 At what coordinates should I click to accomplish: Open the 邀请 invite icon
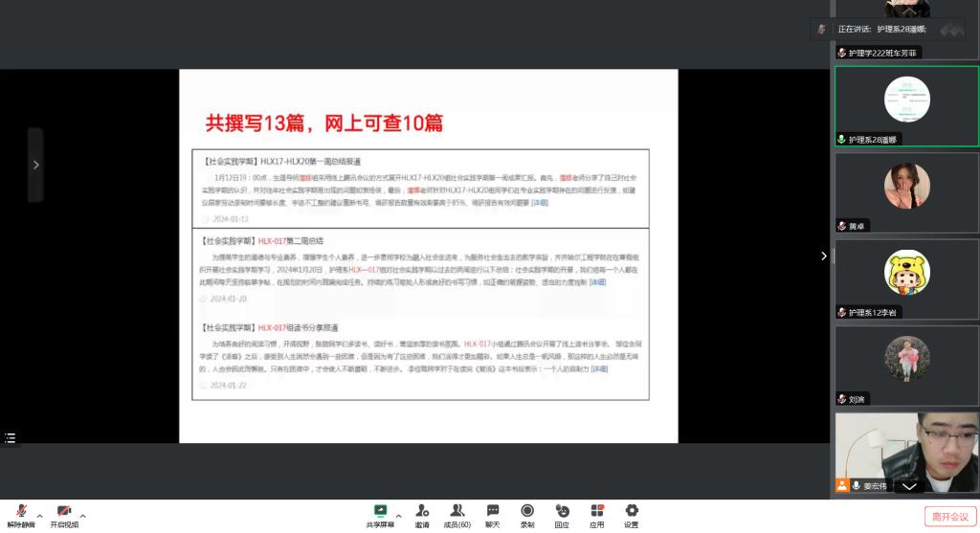[x=422, y=511]
